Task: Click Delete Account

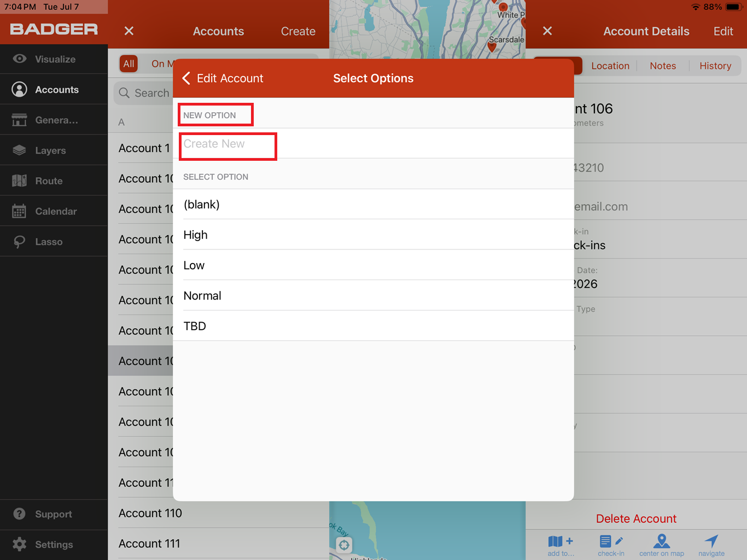Action: pyautogui.click(x=636, y=518)
